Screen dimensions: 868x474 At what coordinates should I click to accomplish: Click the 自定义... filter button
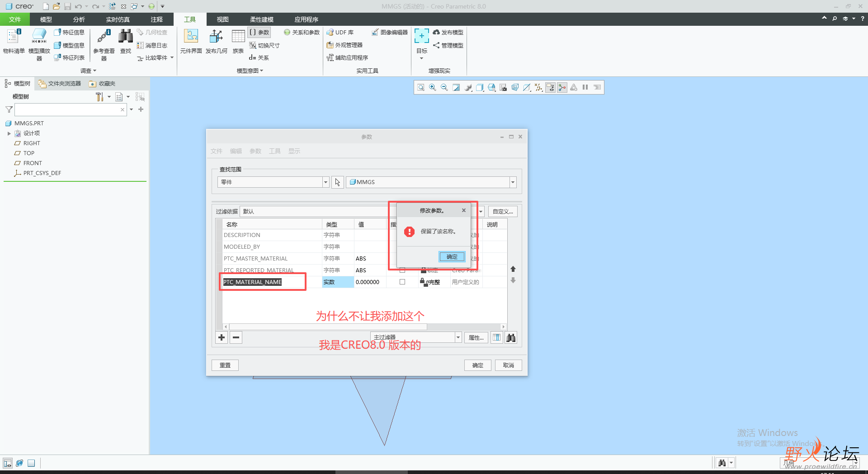(x=503, y=212)
